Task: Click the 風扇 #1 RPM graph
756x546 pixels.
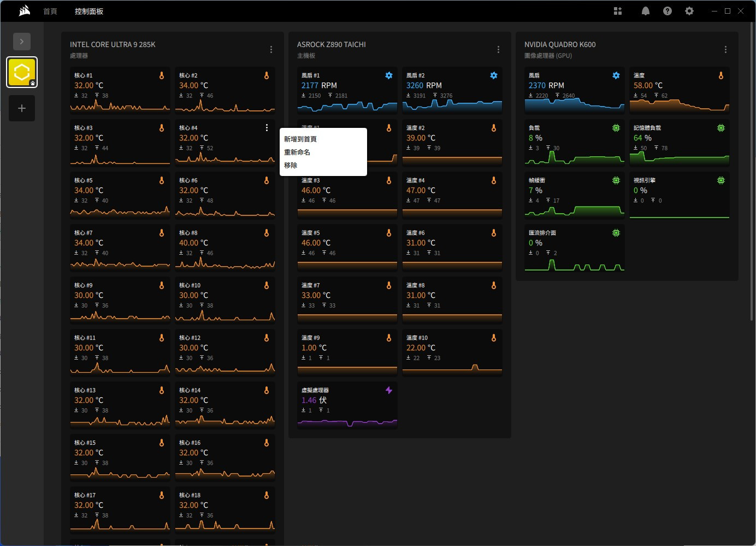Action: (x=347, y=106)
